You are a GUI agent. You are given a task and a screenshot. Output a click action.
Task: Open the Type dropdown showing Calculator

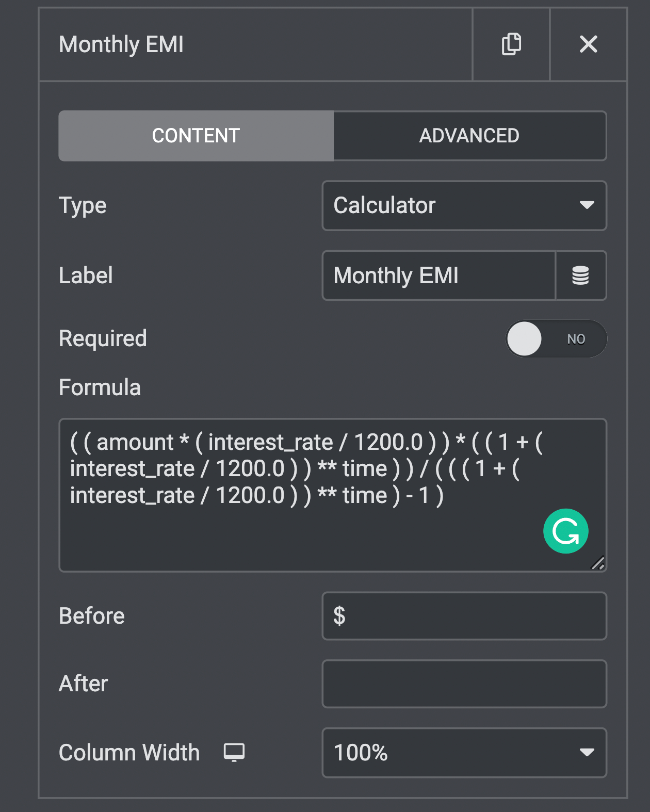point(454,205)
